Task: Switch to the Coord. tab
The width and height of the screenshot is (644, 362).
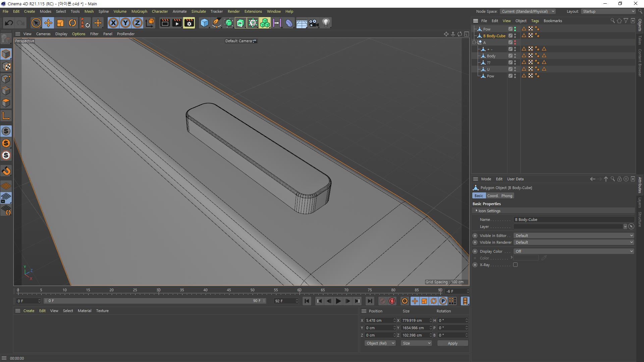Action: 492,196
